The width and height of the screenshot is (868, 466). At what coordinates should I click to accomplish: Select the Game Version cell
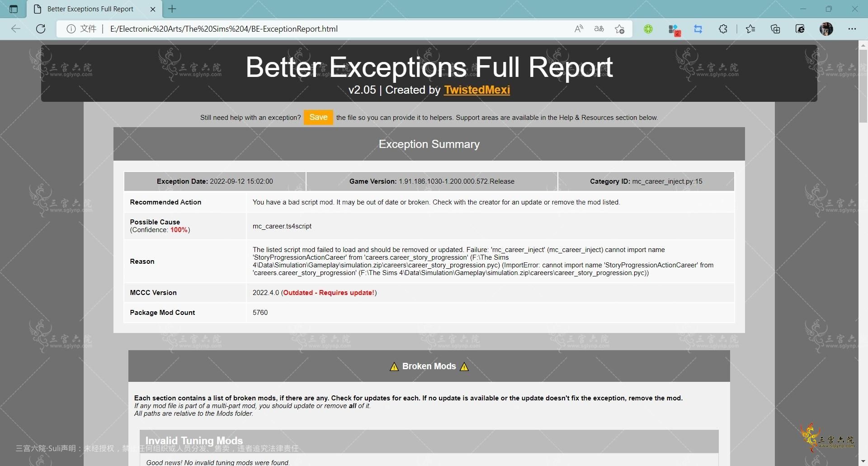pos(432,181)
